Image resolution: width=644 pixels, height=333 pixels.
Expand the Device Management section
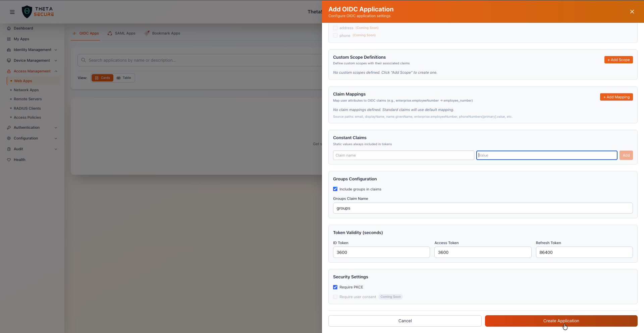click(x=56, y=60)
